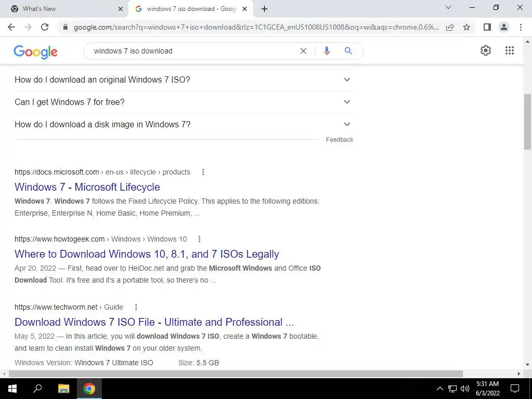Click the Chrome taskbar icon
This screenshot has width=532, height=399.
pos(89,389)
